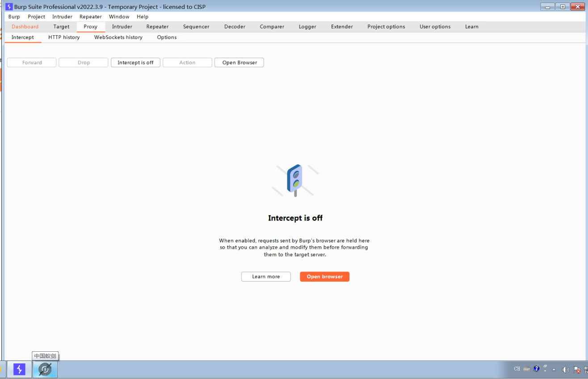The height and width of the screenshot is (379, 588).
Task: Click the Burp Suite taskbar icon
Action: click(19, 369)
